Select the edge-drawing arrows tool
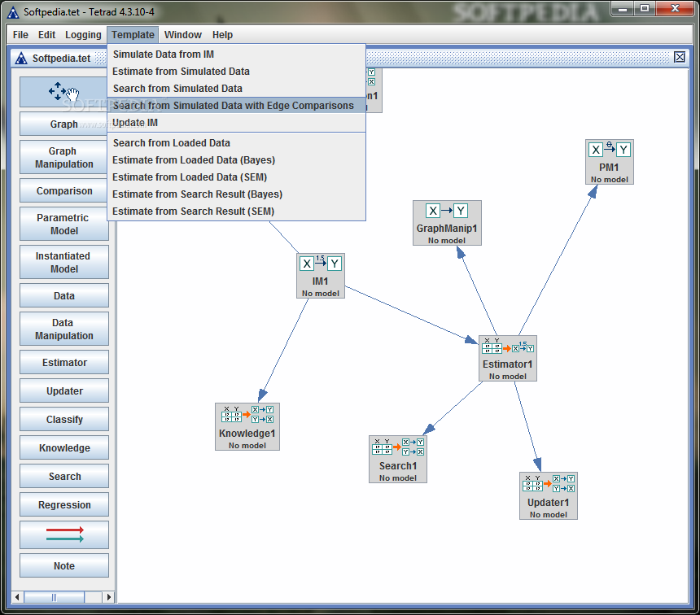 click(63, 534)
